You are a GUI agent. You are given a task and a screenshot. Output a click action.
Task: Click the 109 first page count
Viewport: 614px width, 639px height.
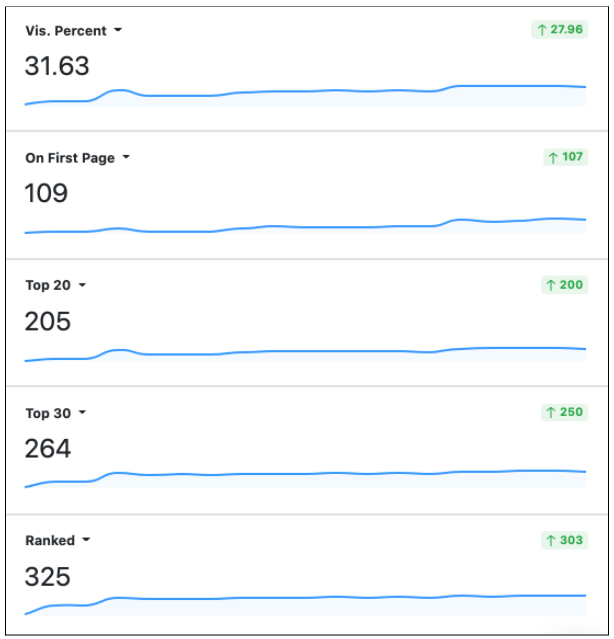click(x=46, y=193)
